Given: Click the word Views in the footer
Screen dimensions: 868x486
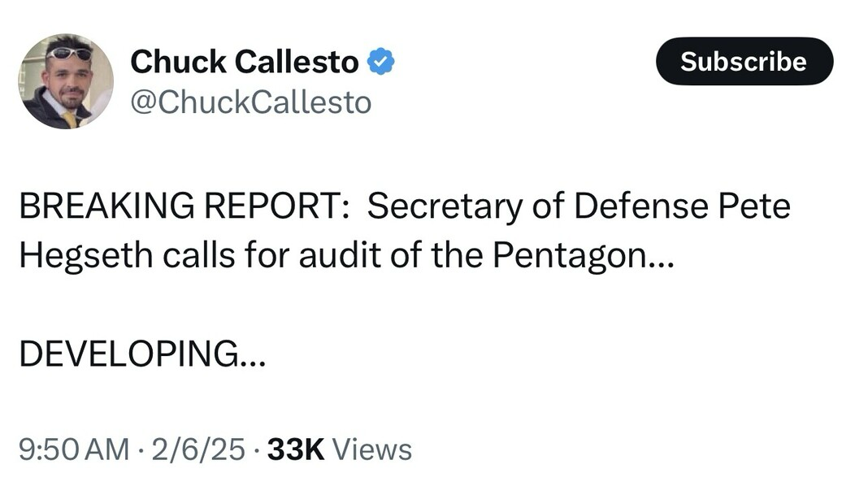Looking at the screenshot, I should coord(372,449).
